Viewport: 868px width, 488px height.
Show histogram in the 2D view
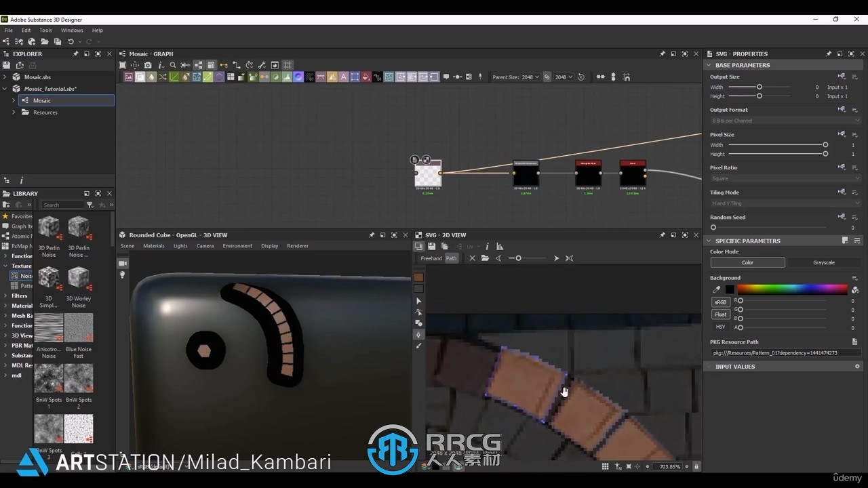[x=500, y=246]
